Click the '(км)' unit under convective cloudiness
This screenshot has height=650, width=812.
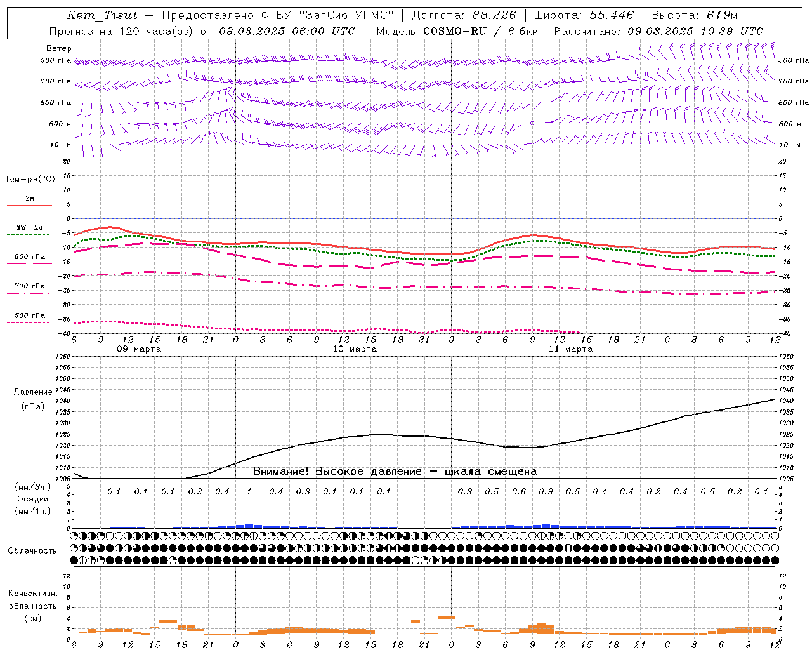pos(33,618)
